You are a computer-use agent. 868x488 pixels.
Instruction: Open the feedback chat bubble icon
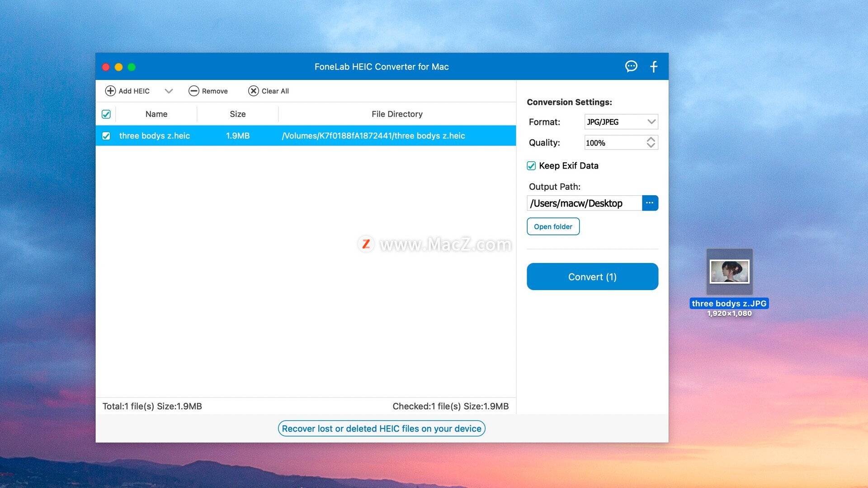point(631,66)
